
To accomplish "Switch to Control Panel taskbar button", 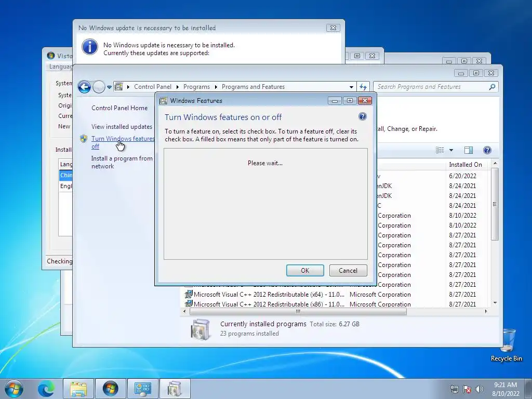I will 142,389.
